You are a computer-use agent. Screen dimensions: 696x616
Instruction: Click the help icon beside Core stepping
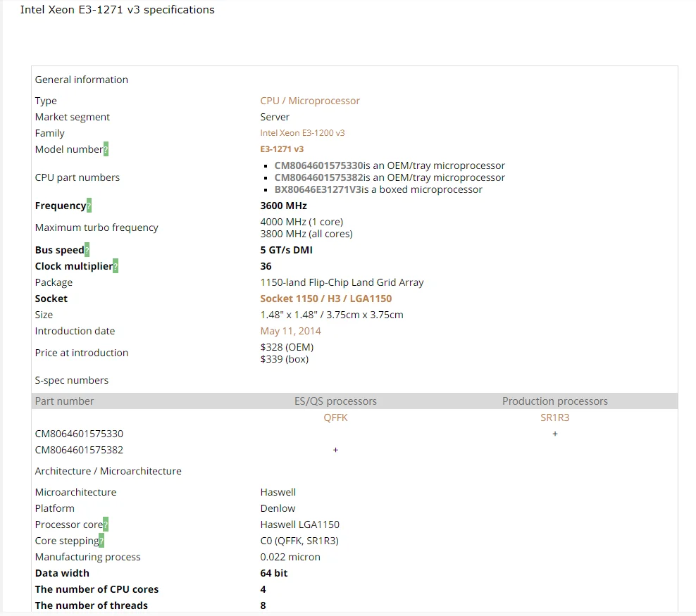point(101,541)
